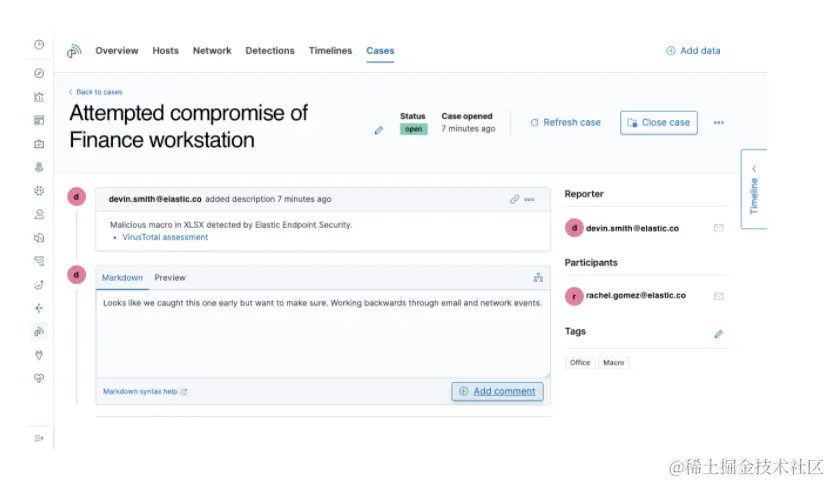830x483 pixels.
Task: Email participant rachel.gomez via envelope icon
Action: [718, 296]
